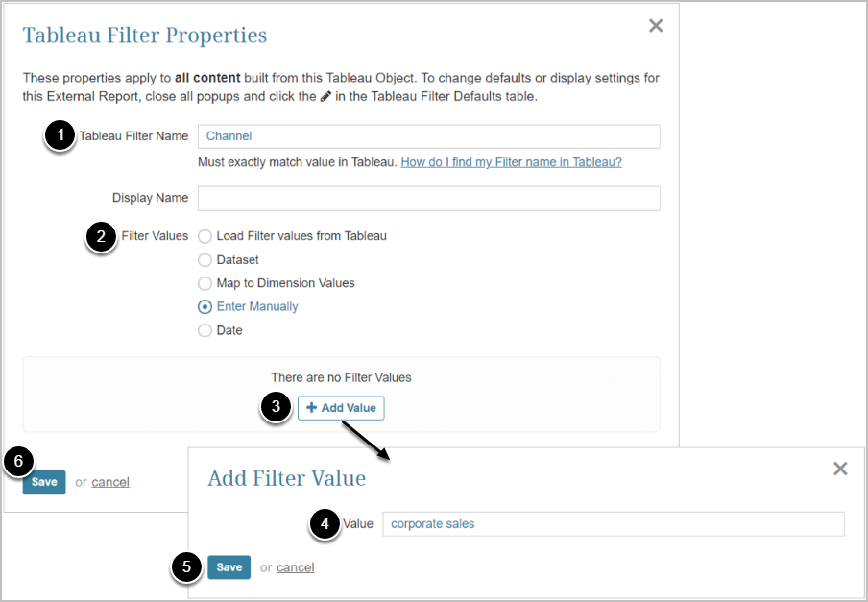
Task: Click the numbered step 4 callout badge
Action: point(325,524)
